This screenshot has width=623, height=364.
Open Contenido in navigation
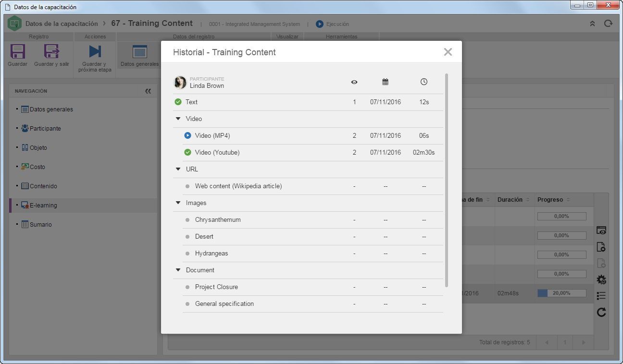[43, 186]
